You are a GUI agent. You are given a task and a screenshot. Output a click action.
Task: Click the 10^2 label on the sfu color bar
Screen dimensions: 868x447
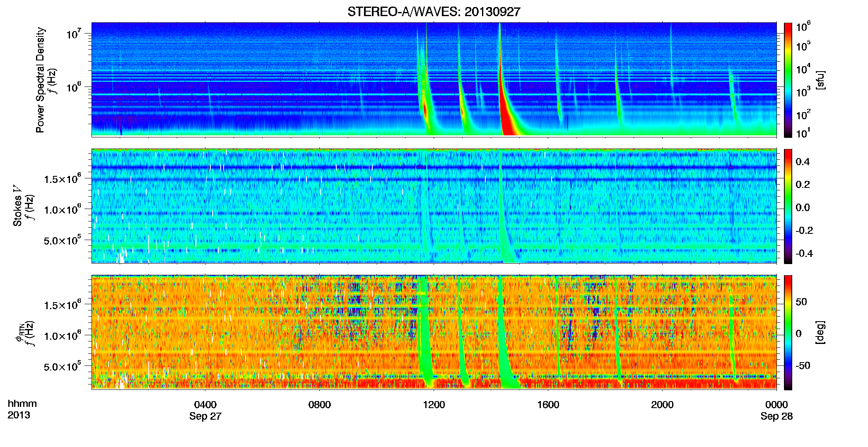click(803, 115)
